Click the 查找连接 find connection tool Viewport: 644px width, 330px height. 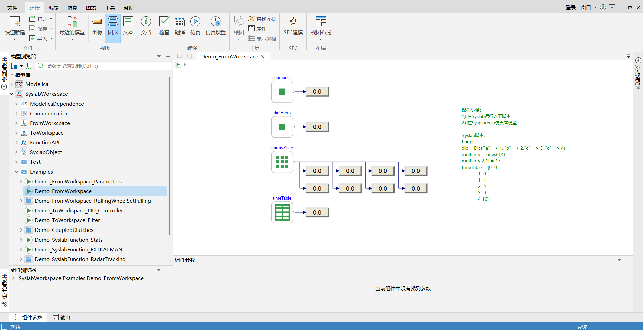(x=263, y=19)
